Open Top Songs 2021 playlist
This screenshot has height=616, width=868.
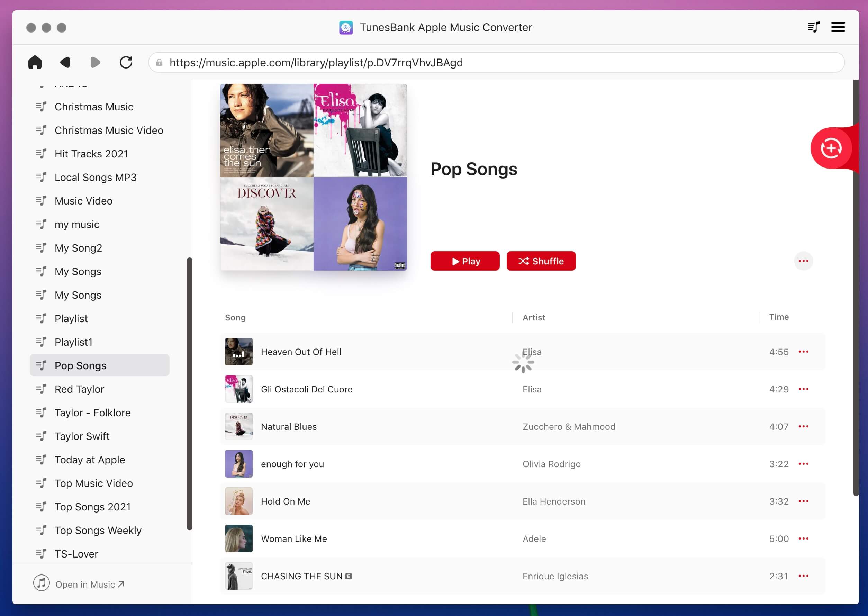point(100,507)
